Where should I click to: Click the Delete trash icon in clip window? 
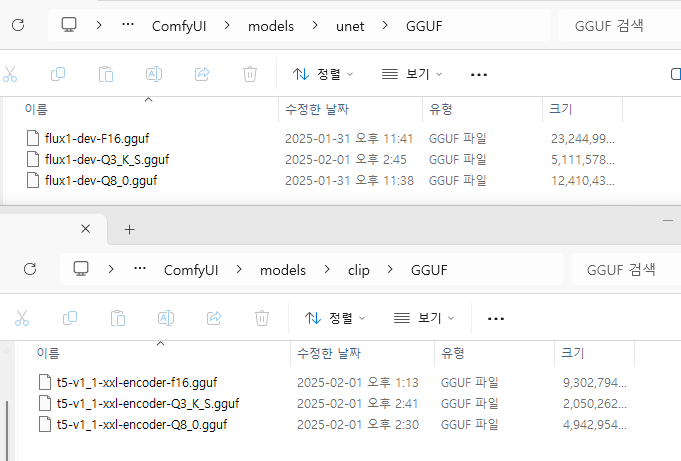pos(262,318)
